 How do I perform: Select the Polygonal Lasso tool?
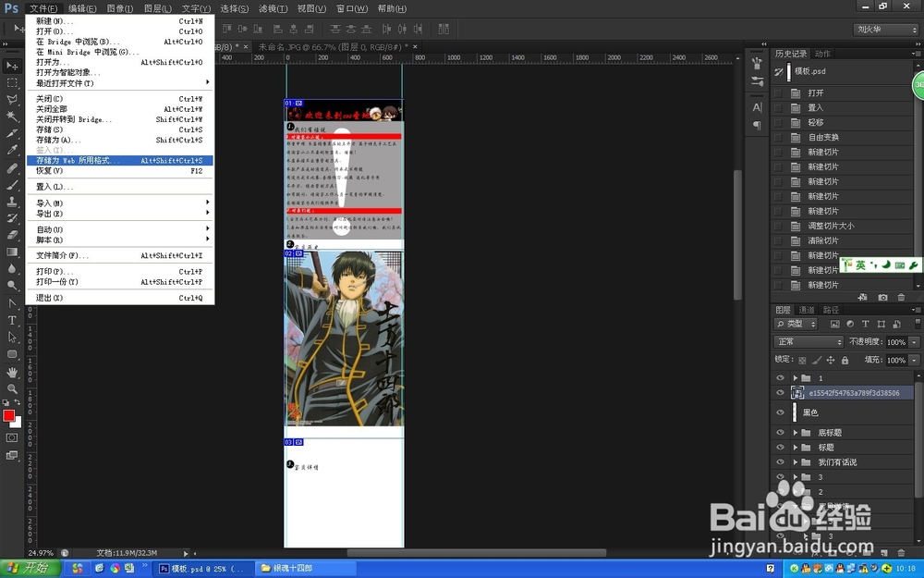pos(12,100)
